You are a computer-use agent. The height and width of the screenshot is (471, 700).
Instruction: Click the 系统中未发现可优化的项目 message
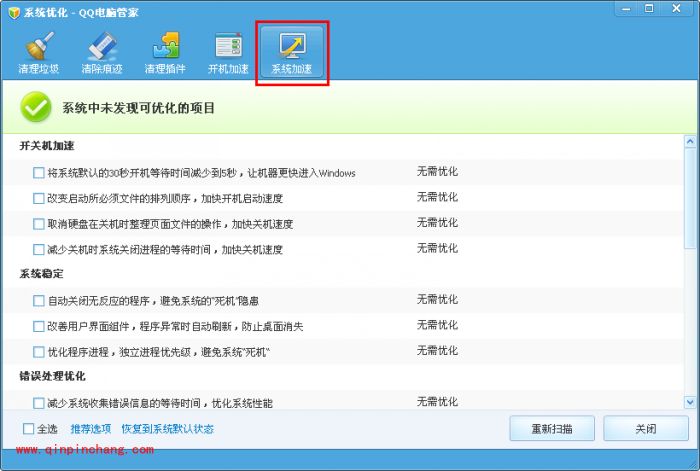point(138,108)
